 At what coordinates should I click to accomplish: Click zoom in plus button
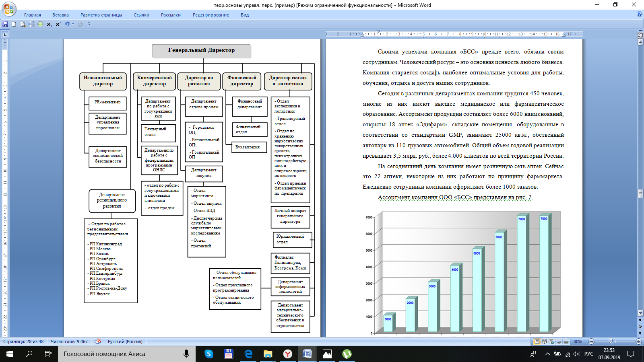click(x=638, y=341)
